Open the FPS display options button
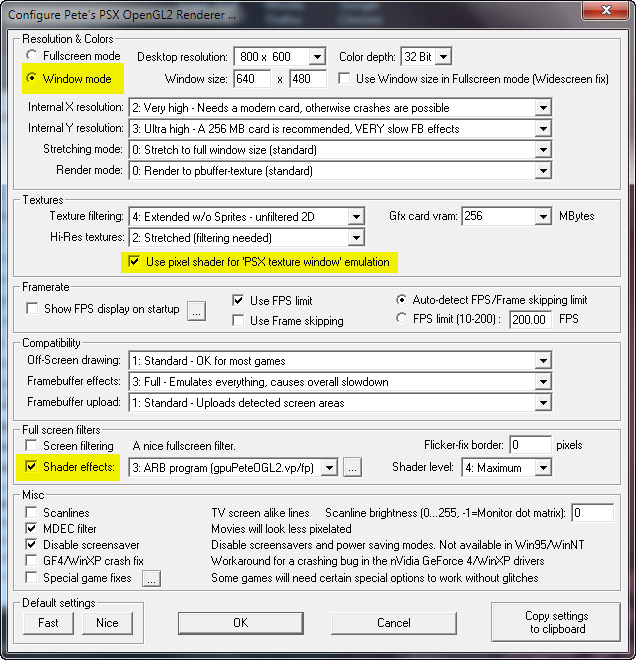This screenshot has height=660, width=636. point(197,311)
